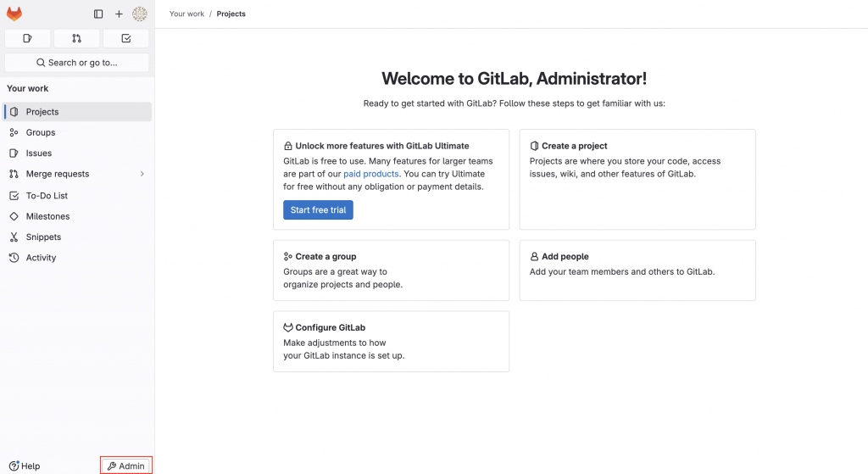868x474 pixels.
Task: Open to-do items shortcut icon
Action: (125, 38)
